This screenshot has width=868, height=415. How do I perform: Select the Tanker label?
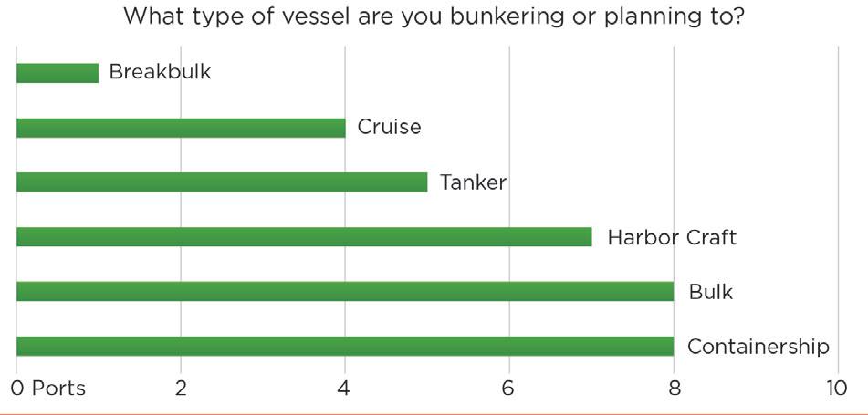click(x=473, y=182)
